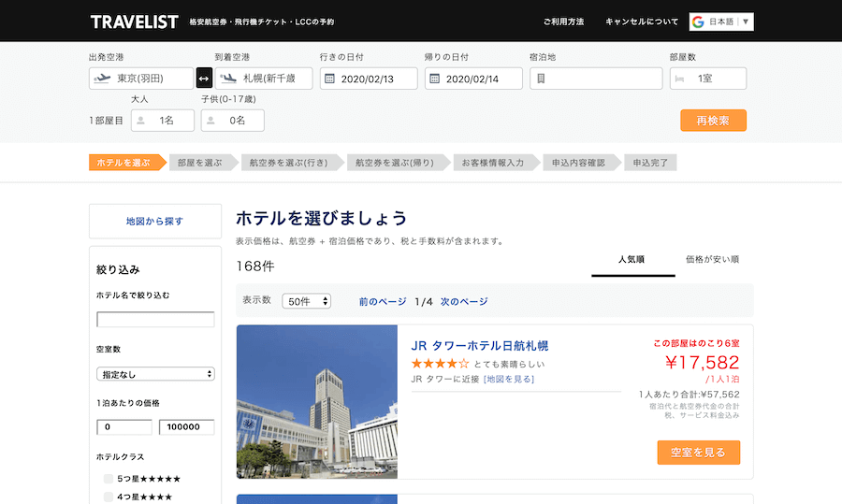Click the departure plane icon
Viewport: 842px width, 504px height.
[102, 79]
